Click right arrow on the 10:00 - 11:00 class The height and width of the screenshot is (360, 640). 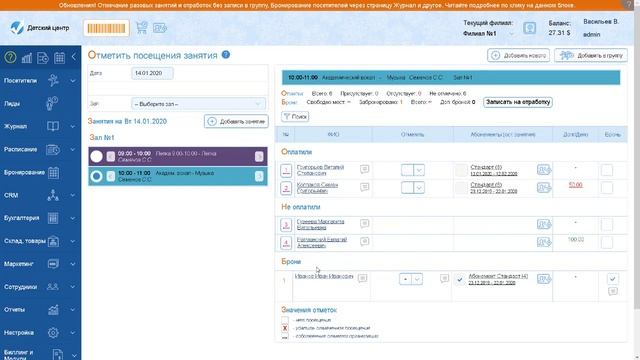click(259, 176)
